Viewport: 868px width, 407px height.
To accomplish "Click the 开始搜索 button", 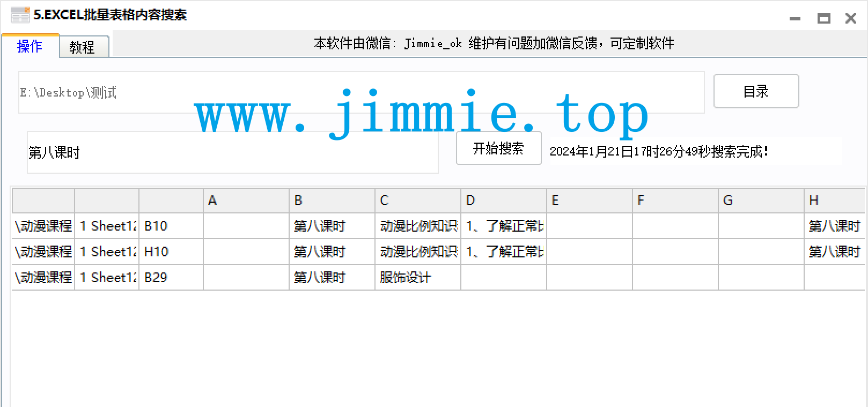I will point(498,149).
